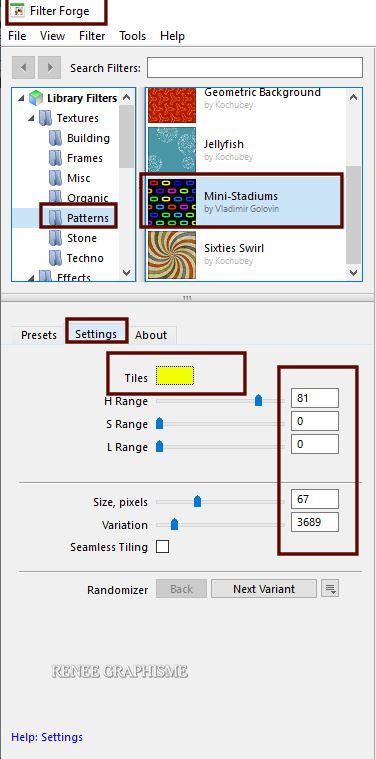This screenshot has height=759, width=376.
Task: Select the Frames folder icon
Action: click(x=56, y=158)
